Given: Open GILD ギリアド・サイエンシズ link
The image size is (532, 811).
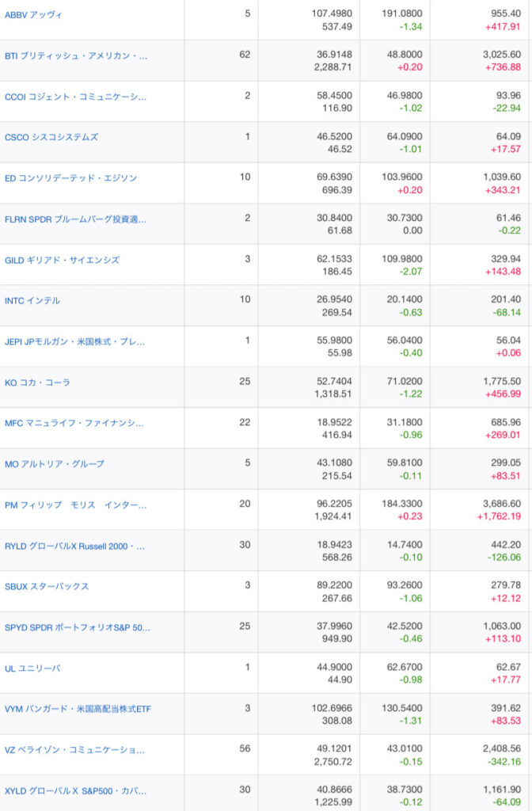Looking at the screenshot, I should click(62, 260).
